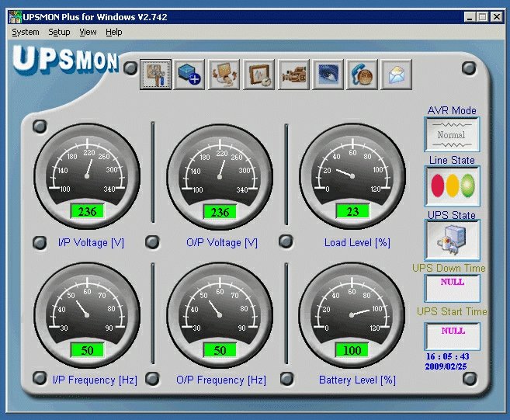The height and width of the screenshot is (420, 510).
Task: Click the I/P Frequency [Hz] label
Action: pyautogui.click(x=95, y=380)
